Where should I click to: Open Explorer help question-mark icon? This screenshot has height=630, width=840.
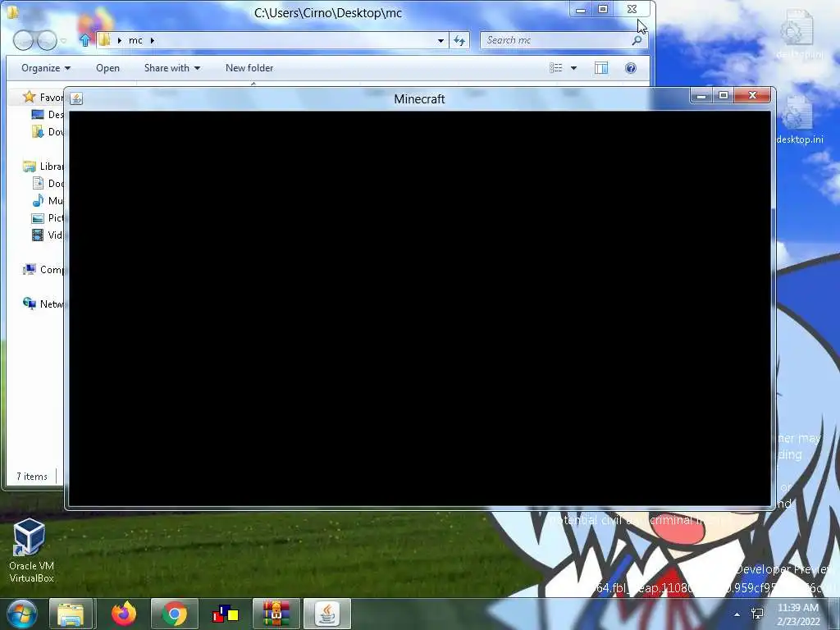tap(631, 68)
